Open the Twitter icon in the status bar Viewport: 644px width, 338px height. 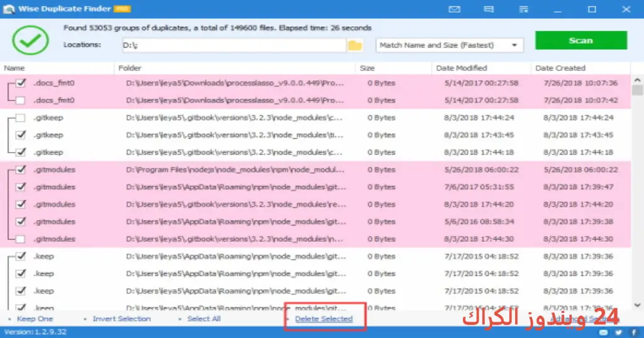[x=619, y=332]
